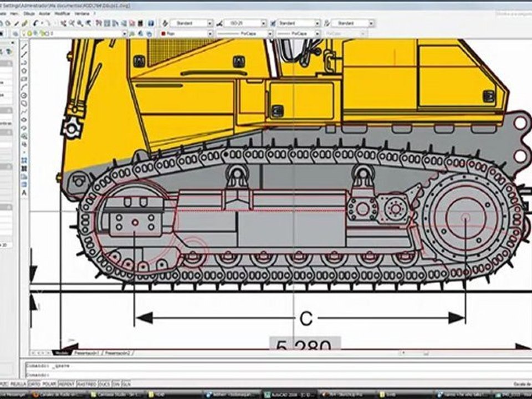Select the Insert Block tool

(x=24, y=136)
